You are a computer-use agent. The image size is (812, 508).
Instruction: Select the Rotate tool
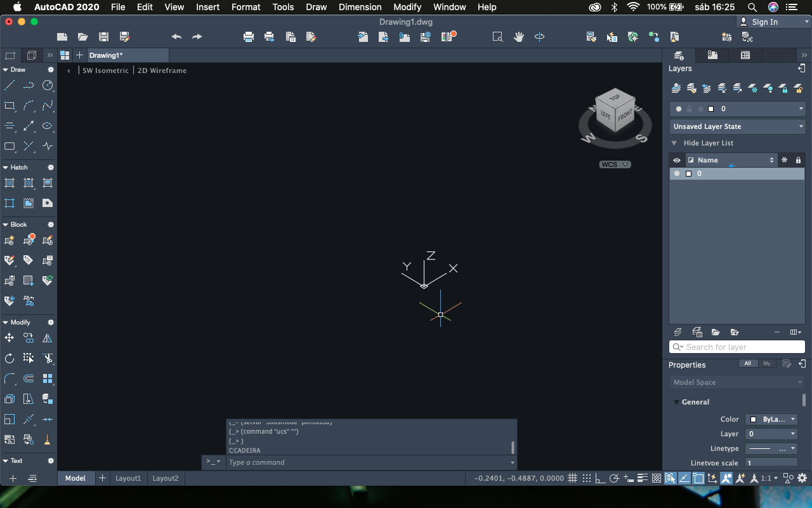[x=10, y=358]
